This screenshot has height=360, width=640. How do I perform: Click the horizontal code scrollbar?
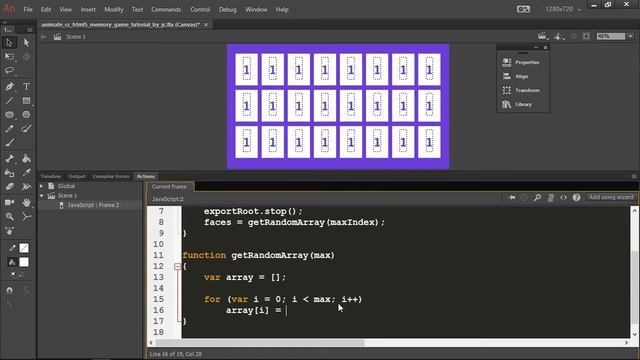click(x=260, y=343)
